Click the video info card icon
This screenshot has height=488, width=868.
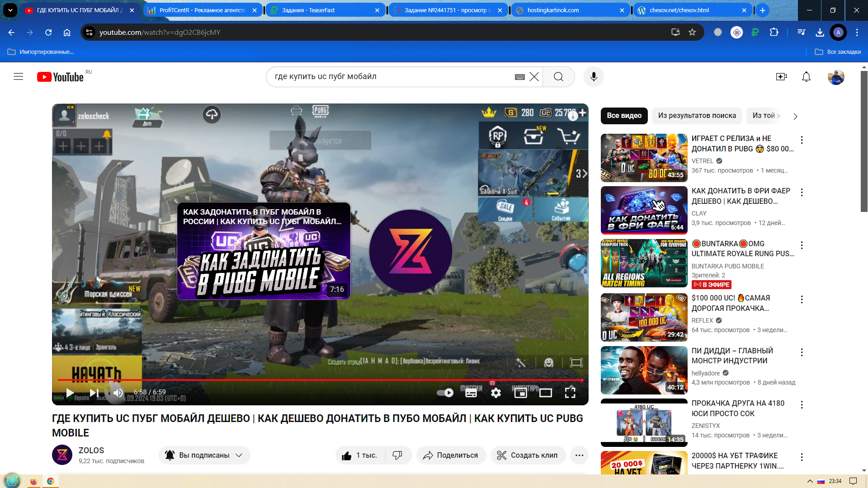573,116
